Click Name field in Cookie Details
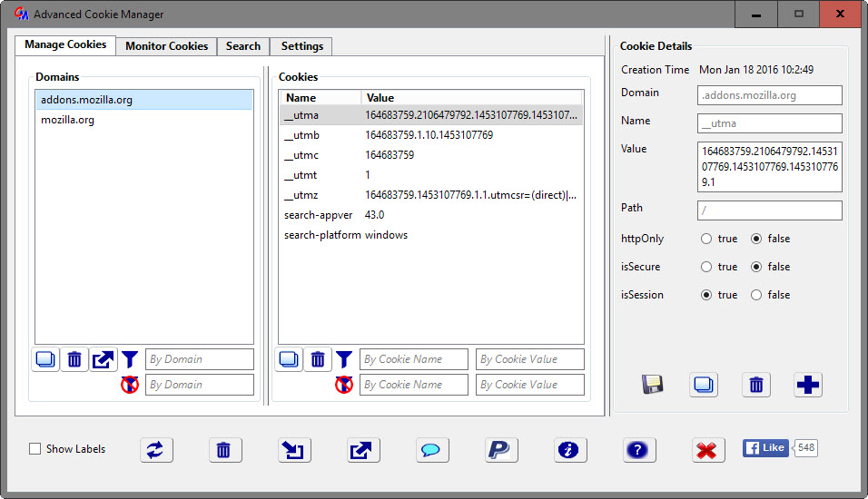The image size is (868, 499). (770, 123)
